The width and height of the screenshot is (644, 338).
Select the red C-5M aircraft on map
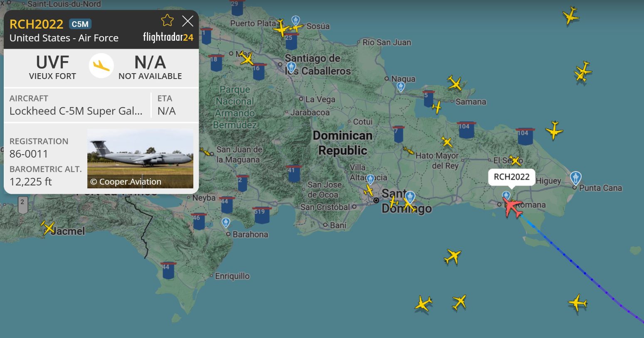[513, 207]
